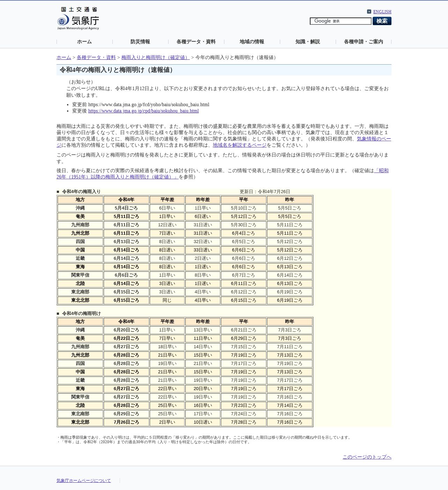The image size is (448, 490).
Task: Click the ホーム breadcrumb link
Action: 64,57
